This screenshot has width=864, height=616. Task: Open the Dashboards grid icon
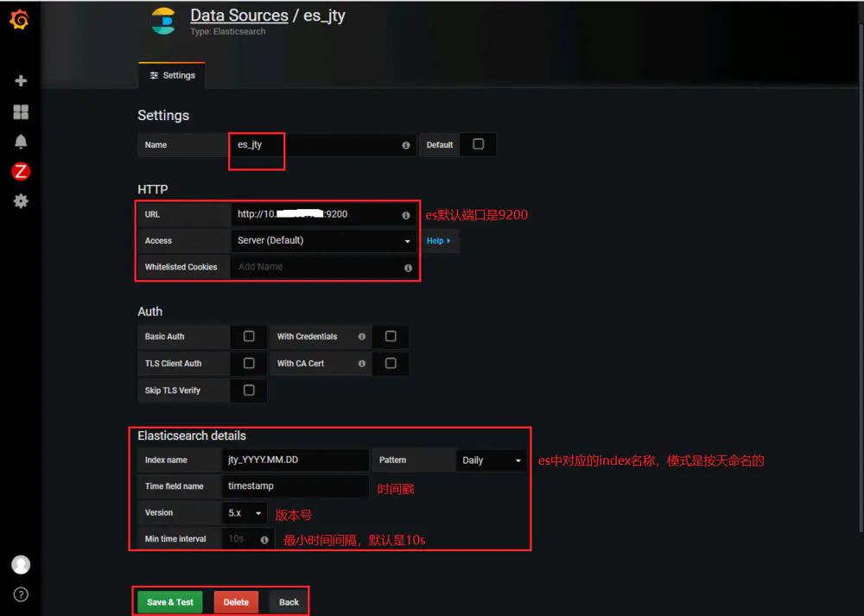tap(21, 111)
